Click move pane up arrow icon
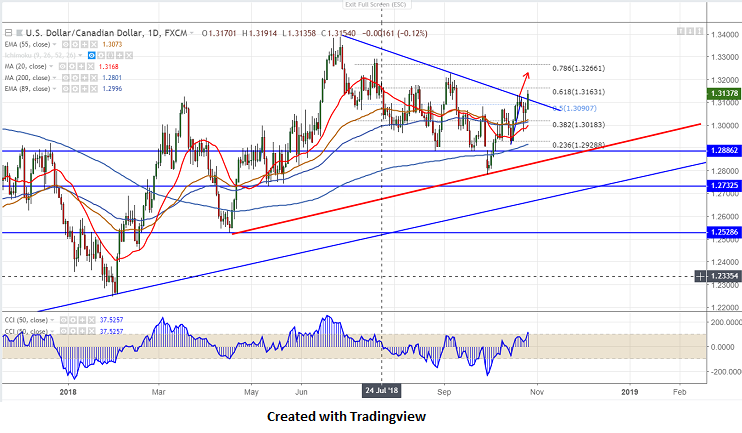This screenshot has width=742, height=433. 680,31
